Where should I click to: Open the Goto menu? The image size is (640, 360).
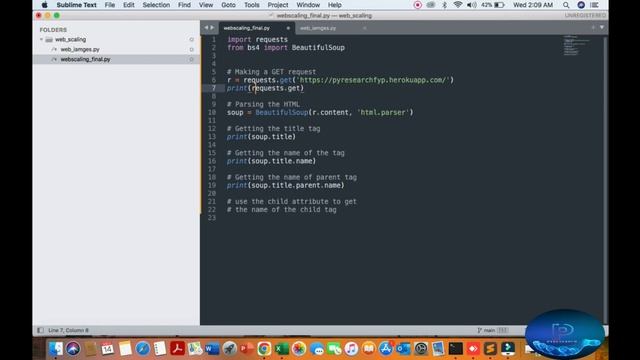[228, 5]
